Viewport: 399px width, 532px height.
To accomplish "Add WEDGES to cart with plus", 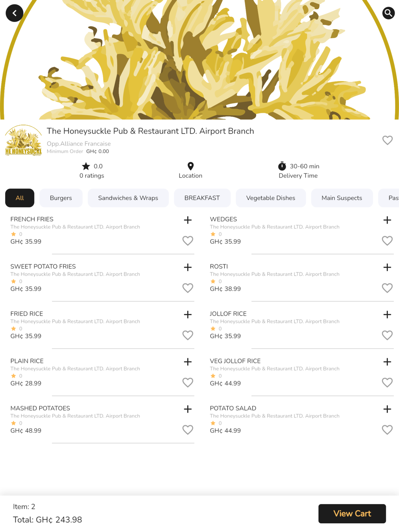I will [387, 220].
